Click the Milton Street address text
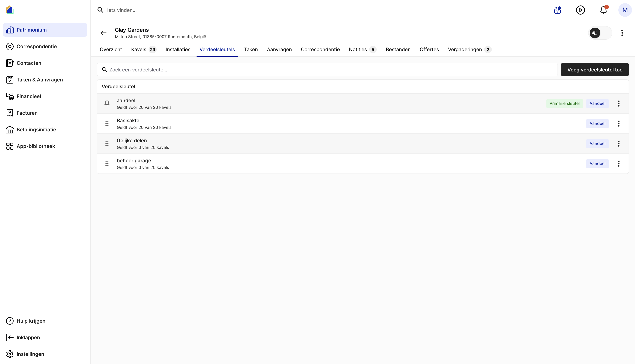The width and height of the screenshot is (635, 364). pyautogui.click(x=160, y=37)
